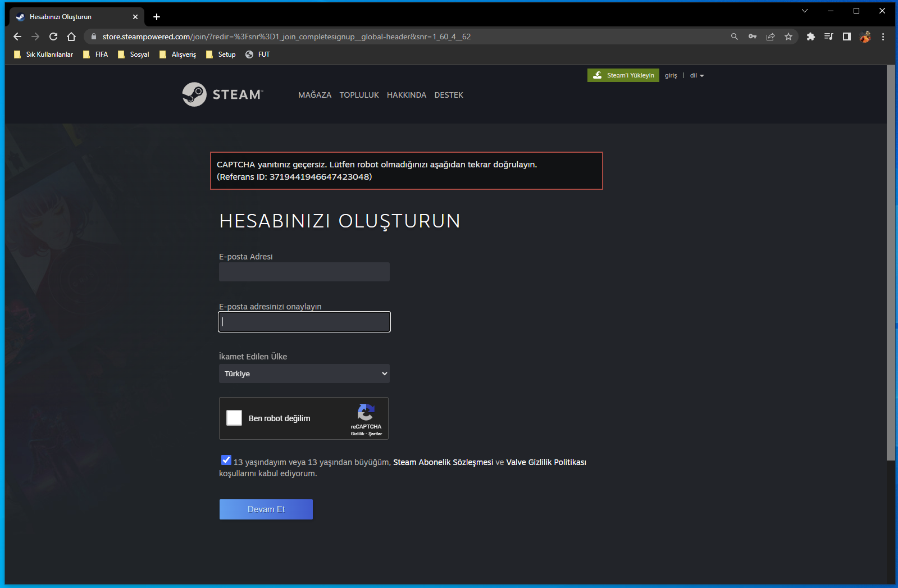Open the Setup bookmarks folder
Image resolution: width=898 pixels, height=588 pixels.
pos(221,54)
